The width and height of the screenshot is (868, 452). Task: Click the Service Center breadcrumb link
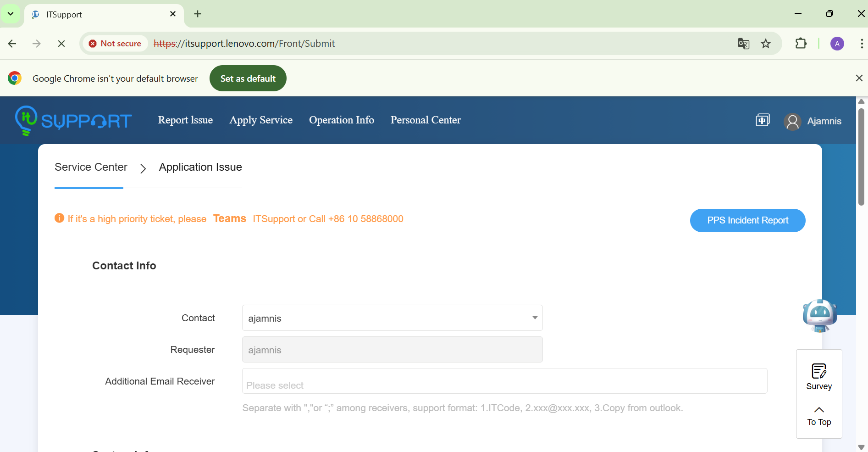click(91, 167)
